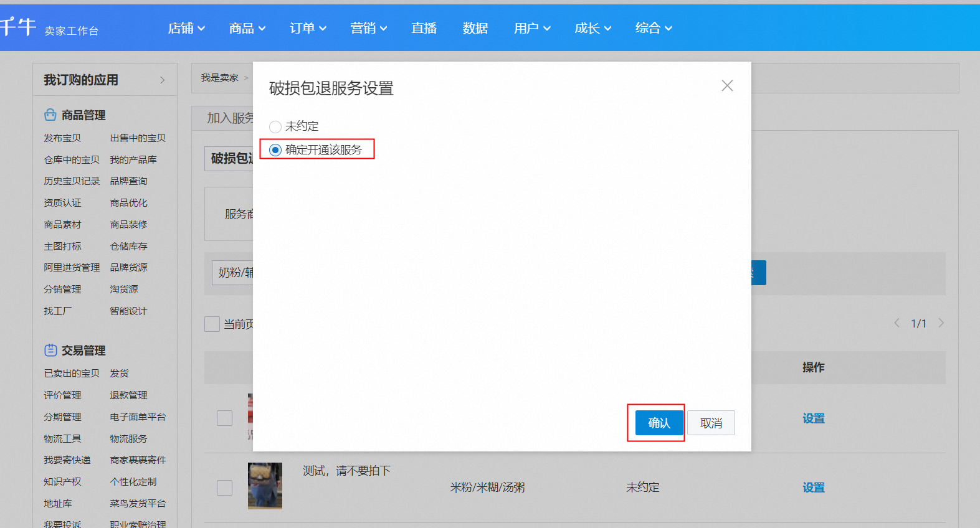Viewport: 980px width, 528px height.
Task: Open 商品装修 link
Action: 128,225
